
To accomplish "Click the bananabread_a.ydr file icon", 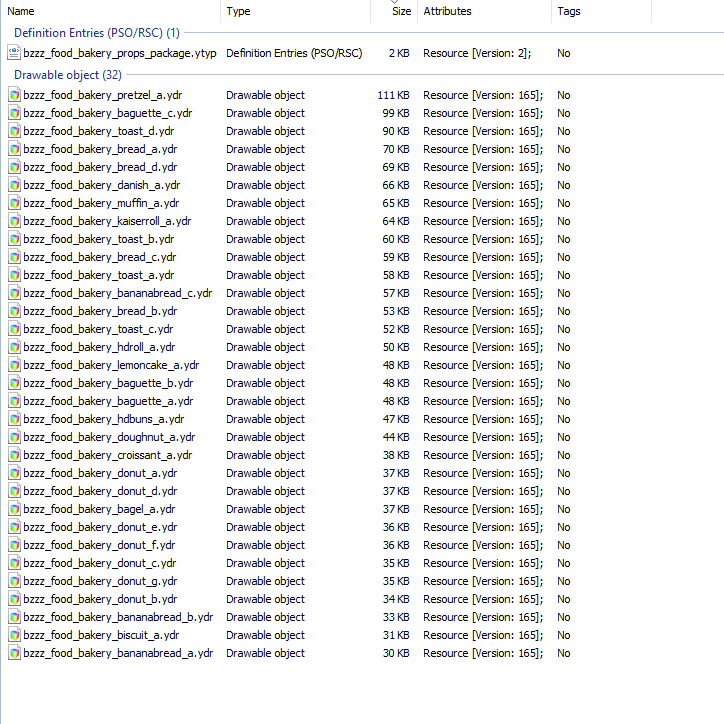I will (x=14, y=653).
